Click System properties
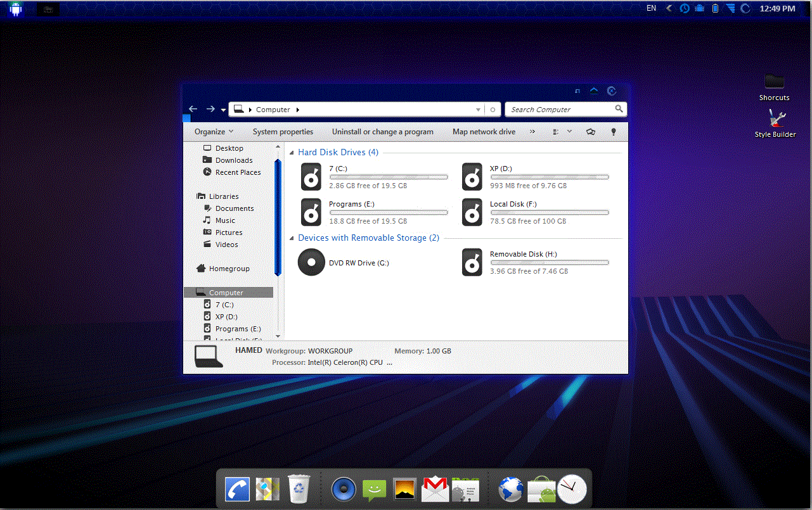Image resolution: width=812 pixels, height=510 pixels. tap(283, 132)
